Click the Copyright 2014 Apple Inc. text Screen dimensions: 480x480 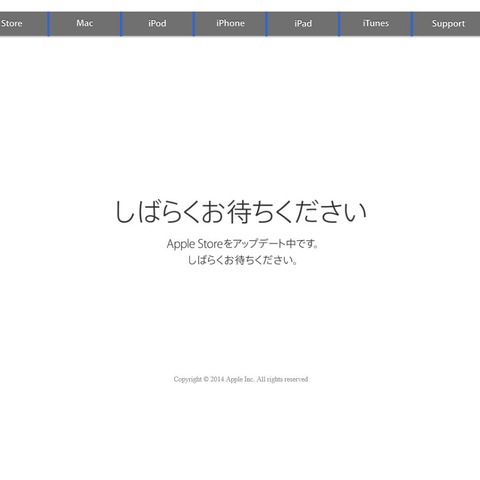click(x=241, y=379)
